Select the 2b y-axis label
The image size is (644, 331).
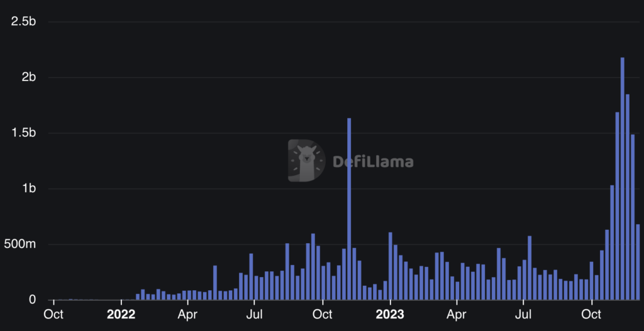tap(29, 77)
